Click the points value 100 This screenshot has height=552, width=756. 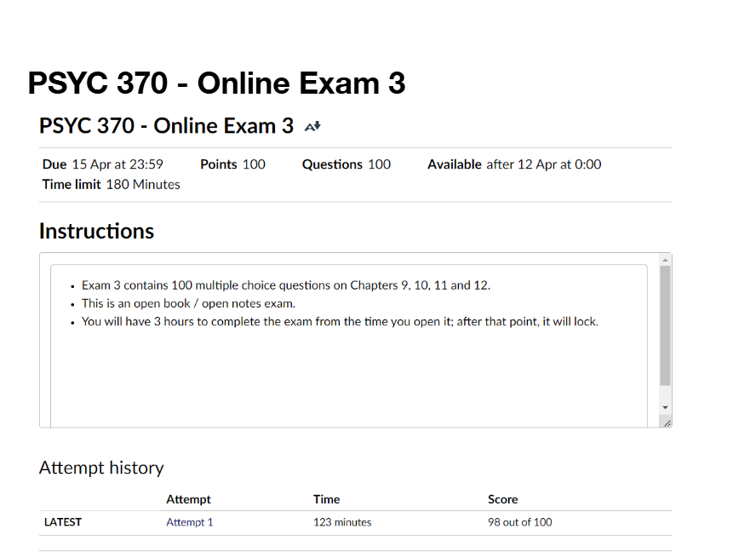coord(254,164)
